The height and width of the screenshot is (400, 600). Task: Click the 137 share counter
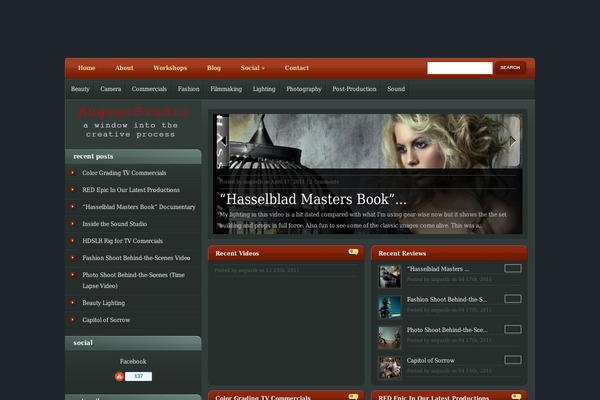pyautogui.click(x=139, y=377)
